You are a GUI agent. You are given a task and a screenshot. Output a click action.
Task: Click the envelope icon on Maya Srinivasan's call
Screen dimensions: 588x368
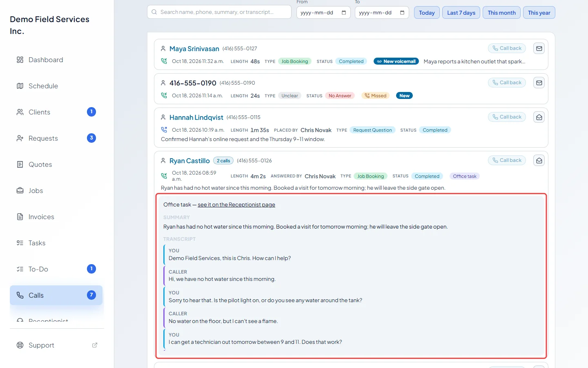pyautogui.click(x=539, y=48)
